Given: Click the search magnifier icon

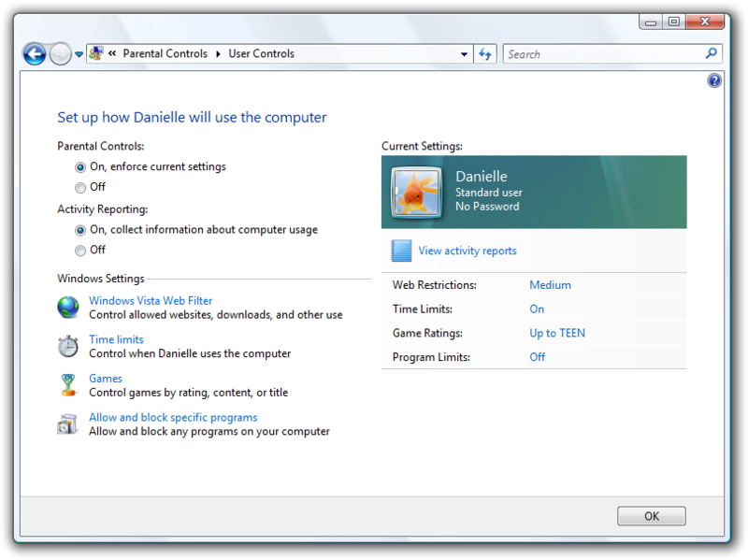Looking at the screenshot, I should point(712,53).
